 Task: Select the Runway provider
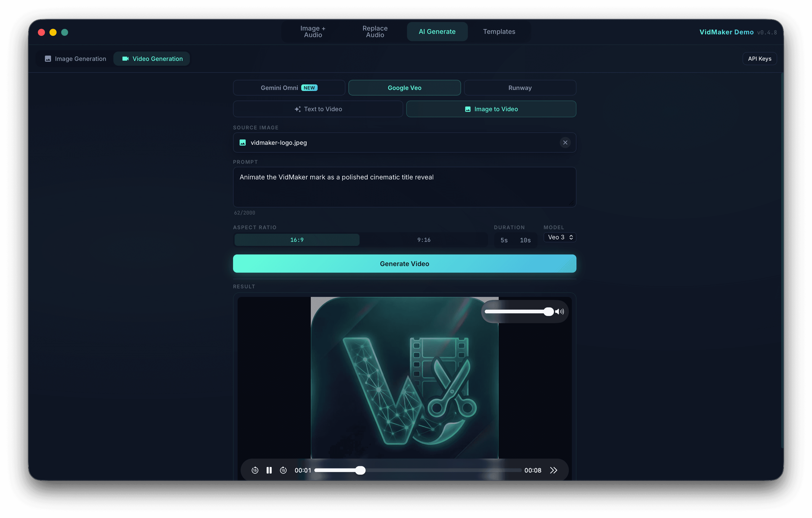pyautogui.click(x=520, y=88)
